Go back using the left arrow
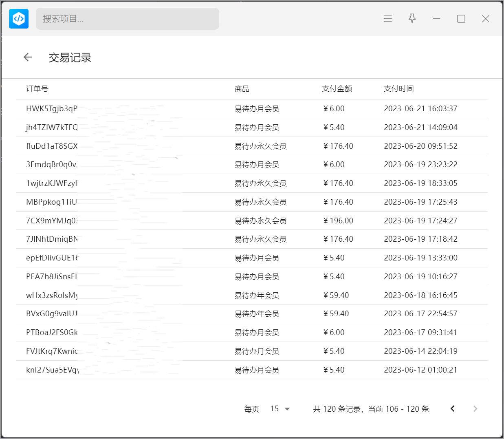The width and height of the screenshot is (504, 439). pos(28,57)
